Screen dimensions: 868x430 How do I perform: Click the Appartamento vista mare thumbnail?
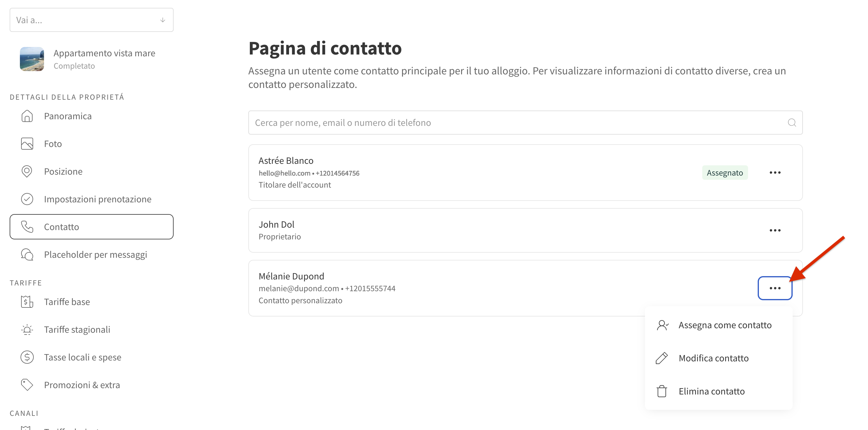tap(32, 59)
